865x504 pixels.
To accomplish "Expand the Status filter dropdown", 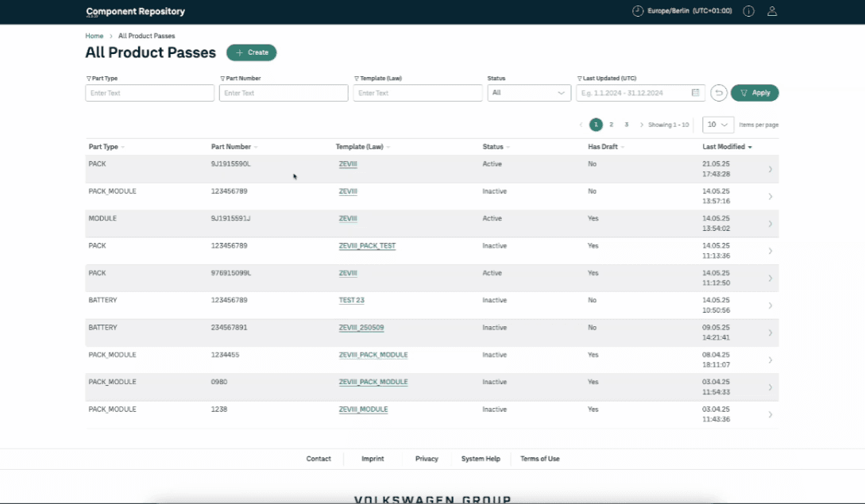I will coord(528,93).
